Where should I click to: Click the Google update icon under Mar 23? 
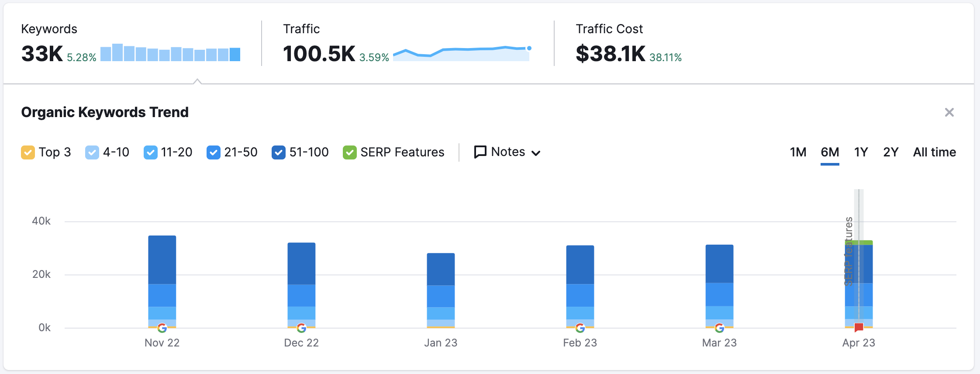(719, 328)
